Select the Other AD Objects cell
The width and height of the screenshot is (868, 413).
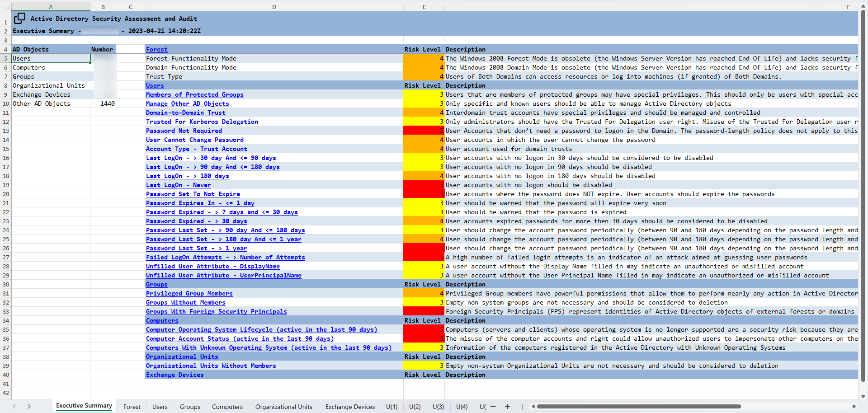point(51,103)
